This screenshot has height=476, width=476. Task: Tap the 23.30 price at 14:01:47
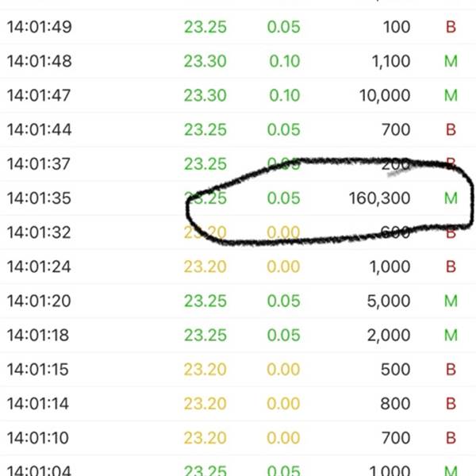pyautogui.click(x=205, y=96)
